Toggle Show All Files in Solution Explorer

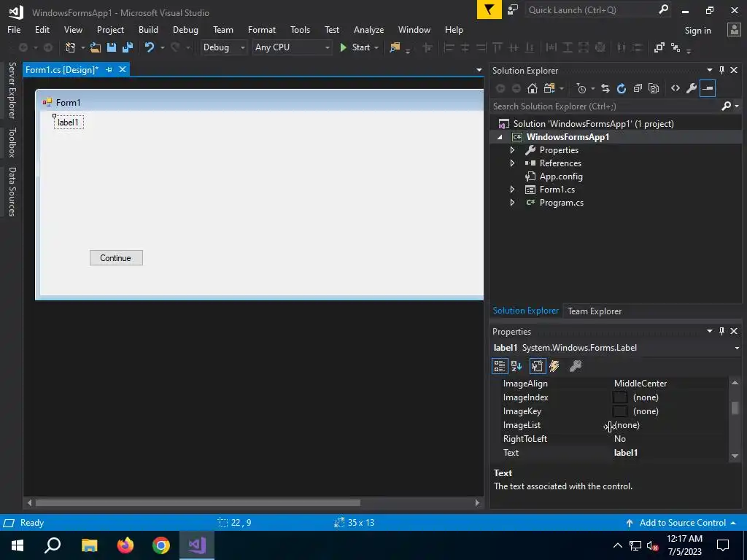pos(654,88)
